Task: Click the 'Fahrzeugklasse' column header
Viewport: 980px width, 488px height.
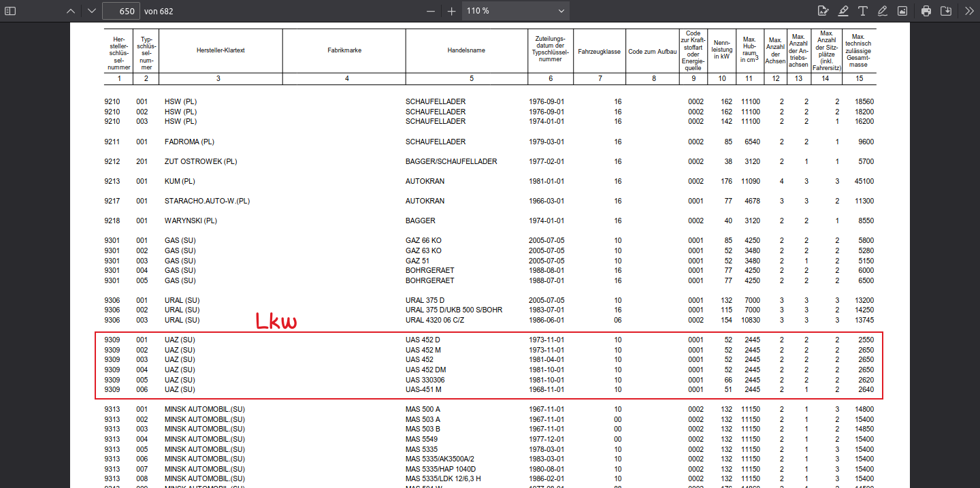Action: 599,51
